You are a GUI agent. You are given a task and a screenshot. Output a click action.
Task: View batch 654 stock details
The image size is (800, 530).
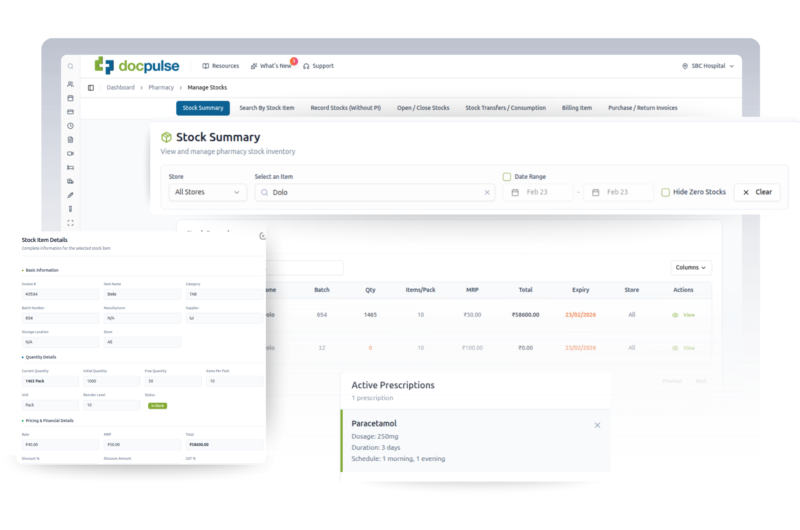click(684, 315)
